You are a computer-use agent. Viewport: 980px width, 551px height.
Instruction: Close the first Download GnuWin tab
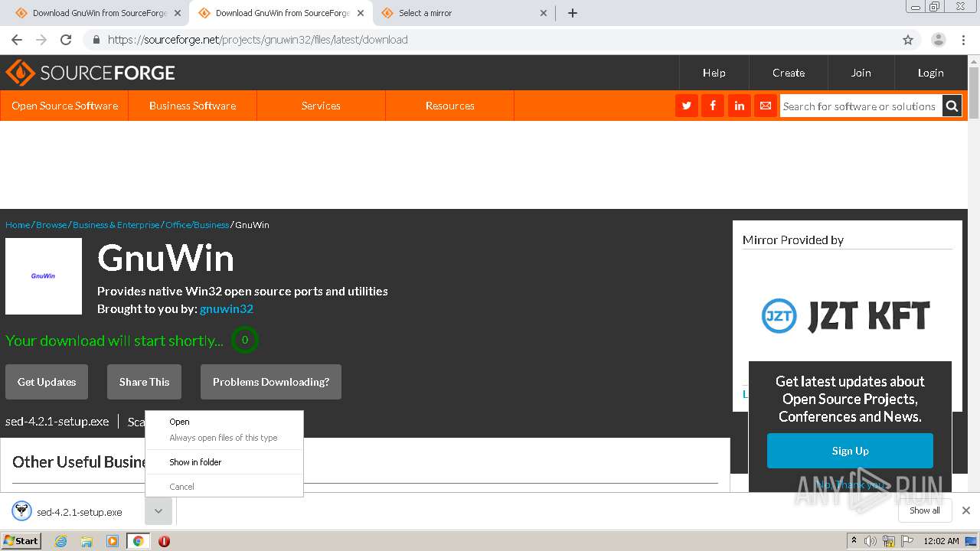pyautogui.click(x=178, y=13)
